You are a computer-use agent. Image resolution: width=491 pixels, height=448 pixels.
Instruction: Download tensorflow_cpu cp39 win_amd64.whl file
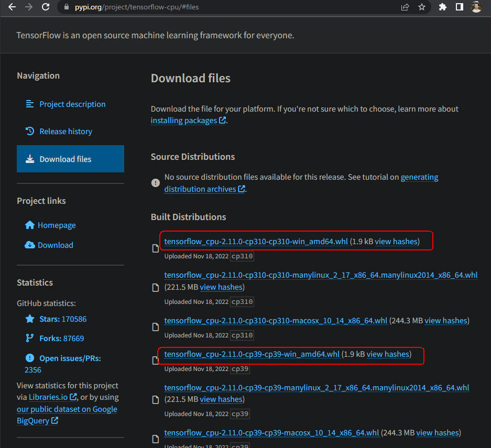click(252, 354)
